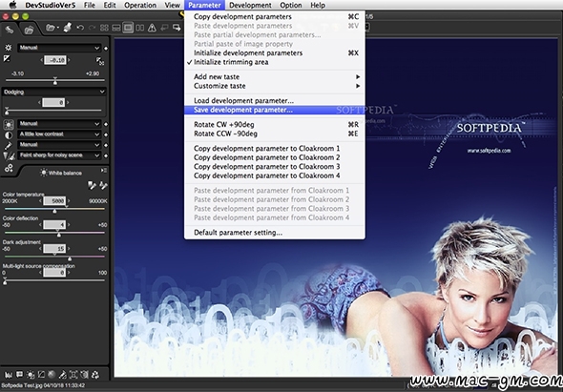The image size is (563, 392).
Task: Expand the Add new taste submenu
Action: click(274, 77)
